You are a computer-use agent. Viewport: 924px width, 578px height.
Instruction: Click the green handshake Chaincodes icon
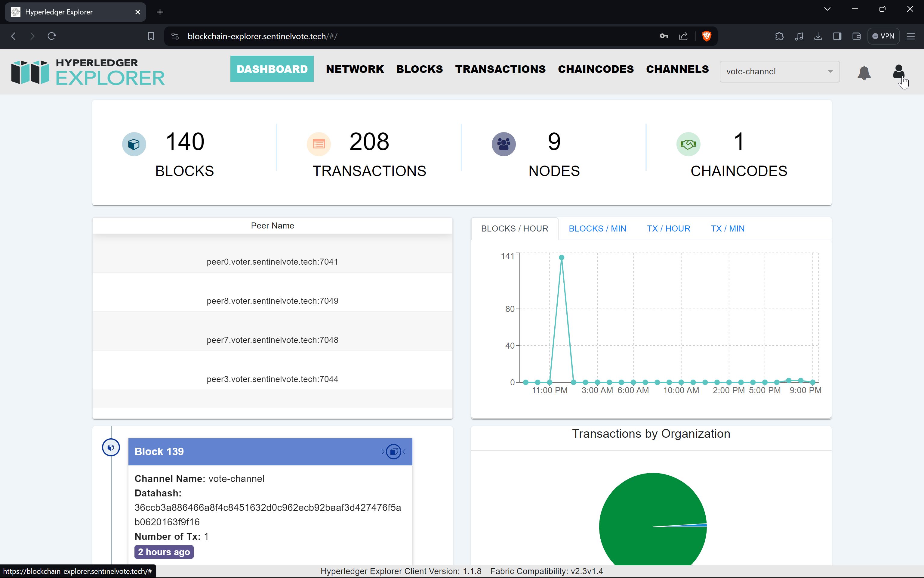pos(688,144)
